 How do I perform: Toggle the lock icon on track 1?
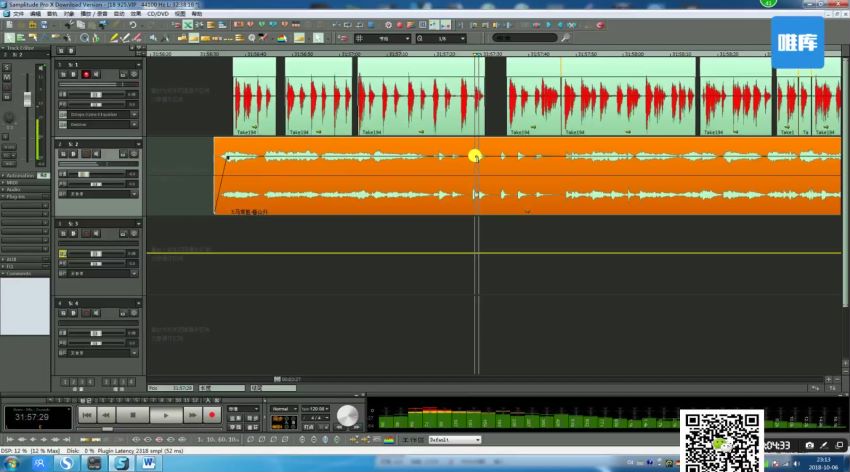pyautogui.click(x=123, y=74)
